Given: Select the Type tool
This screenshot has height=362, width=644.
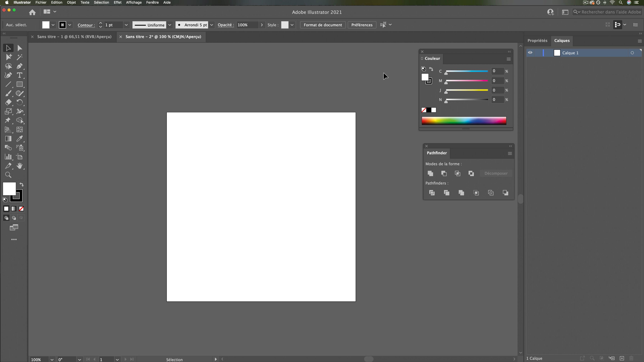Looking at the screenshot, I should click(20, 75).
